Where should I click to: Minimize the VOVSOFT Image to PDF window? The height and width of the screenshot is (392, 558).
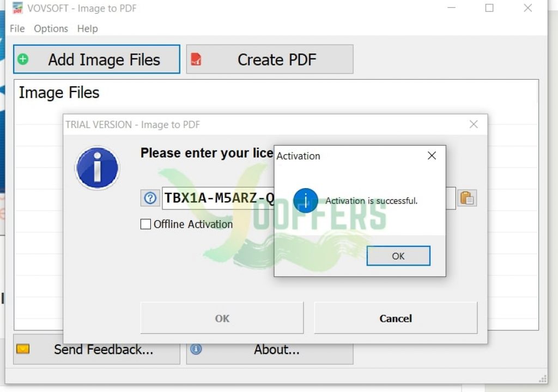click(452, 8)
